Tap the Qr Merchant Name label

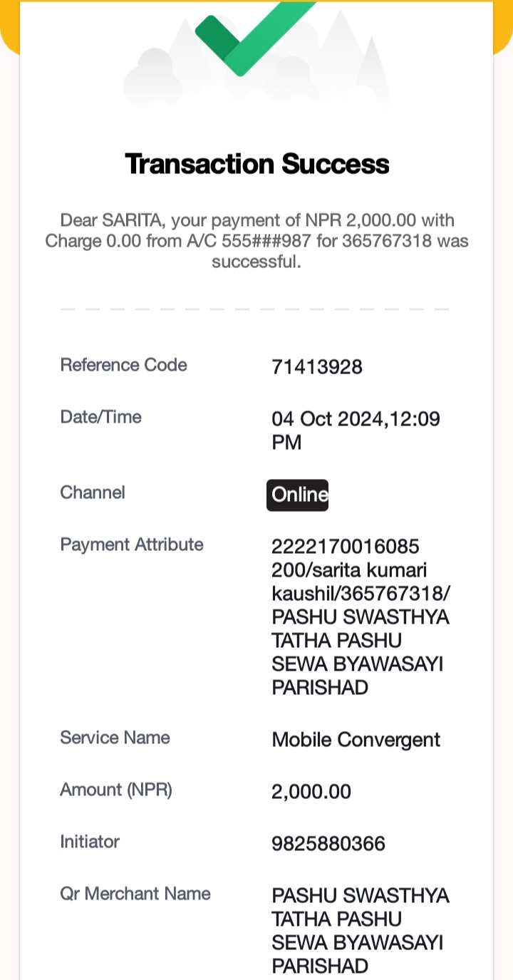point(135,894)
